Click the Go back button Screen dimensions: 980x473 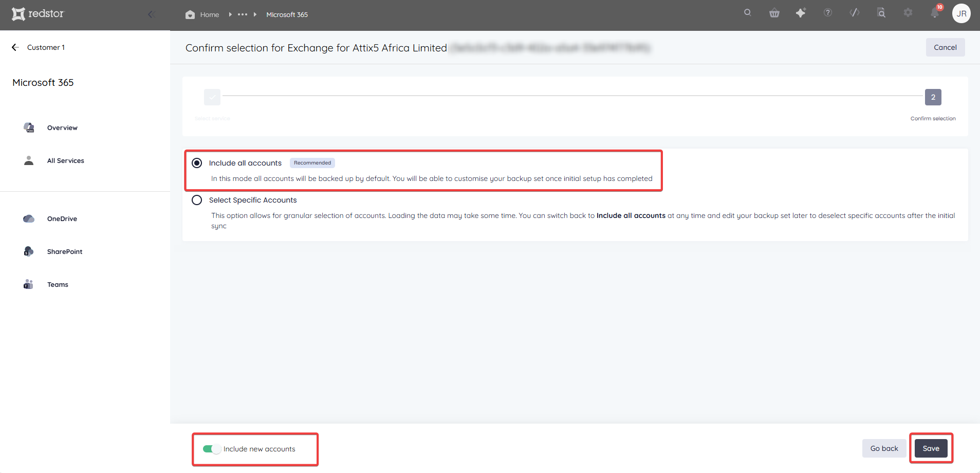point(884,448)
